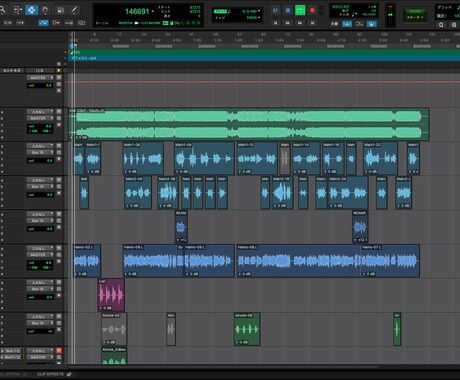Image resolution: width=460 pixels, height=380 pixels.
Task: Select the Scrubber speaker tool
Action: click(x=60, y=10)
